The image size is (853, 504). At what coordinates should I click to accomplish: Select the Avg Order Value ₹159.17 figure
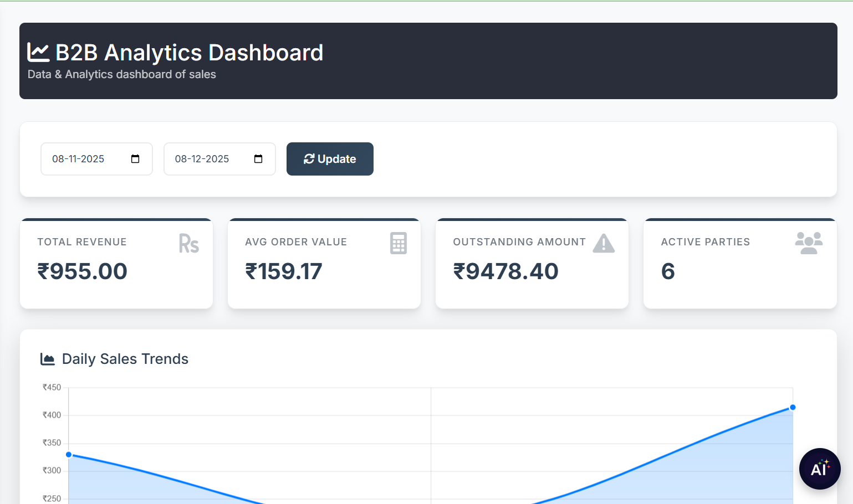284,271
